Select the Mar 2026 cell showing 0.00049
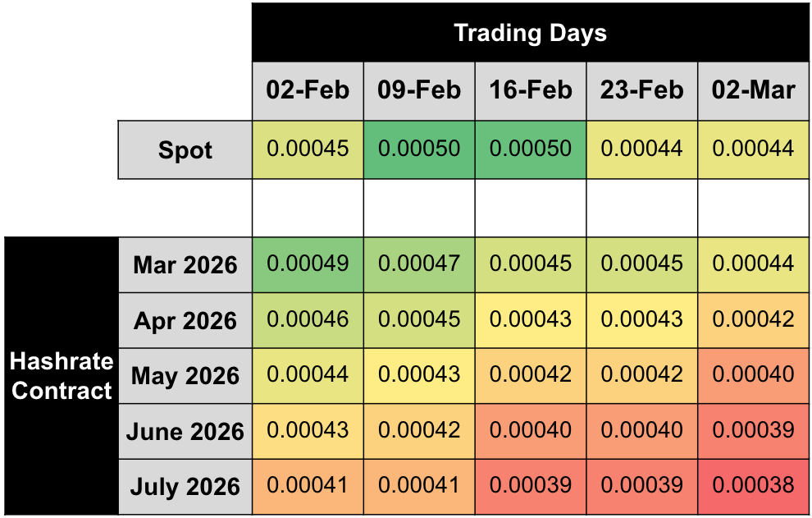The height and width of the screenshot is (518, 812). click(x=308, y=264)
